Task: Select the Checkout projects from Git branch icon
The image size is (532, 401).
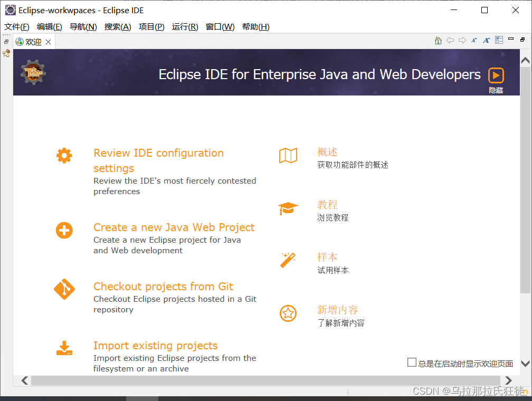Action: coord(64,289)
